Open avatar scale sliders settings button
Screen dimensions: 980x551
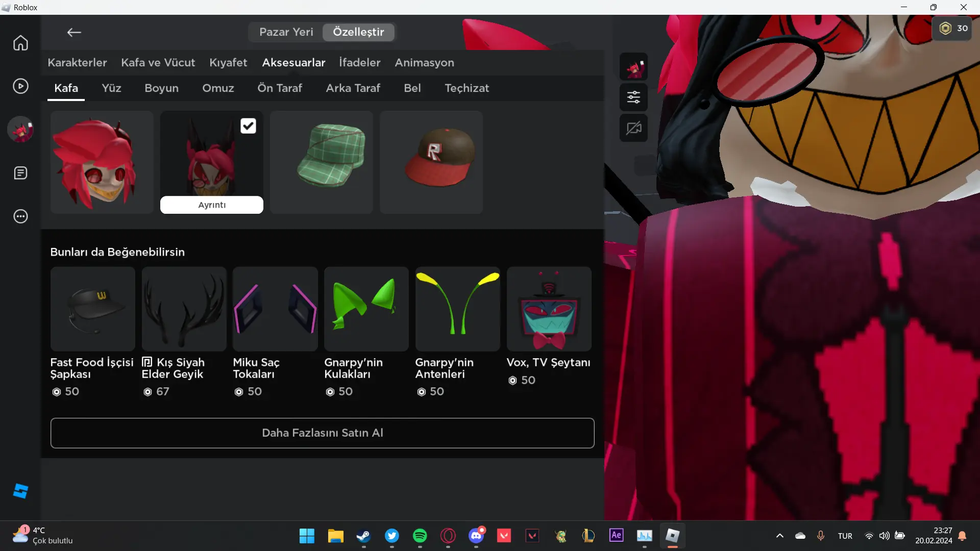coord(633,97)
